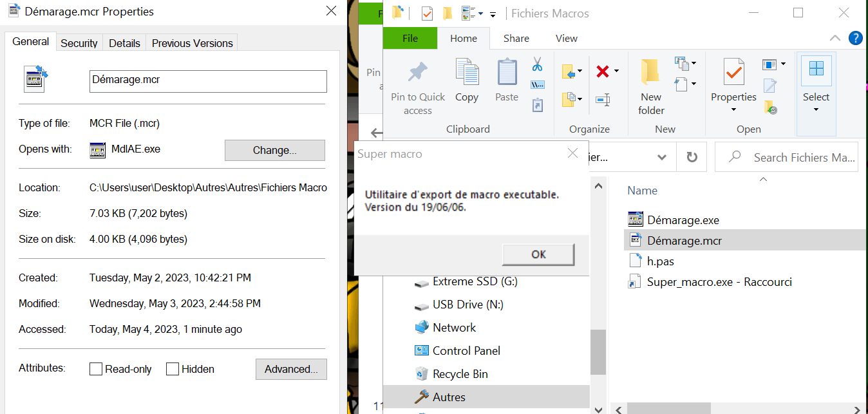The height and width of the screenshot is (414, 868).
Task: Click the History icon in Open group
Action: pos(770,107)
